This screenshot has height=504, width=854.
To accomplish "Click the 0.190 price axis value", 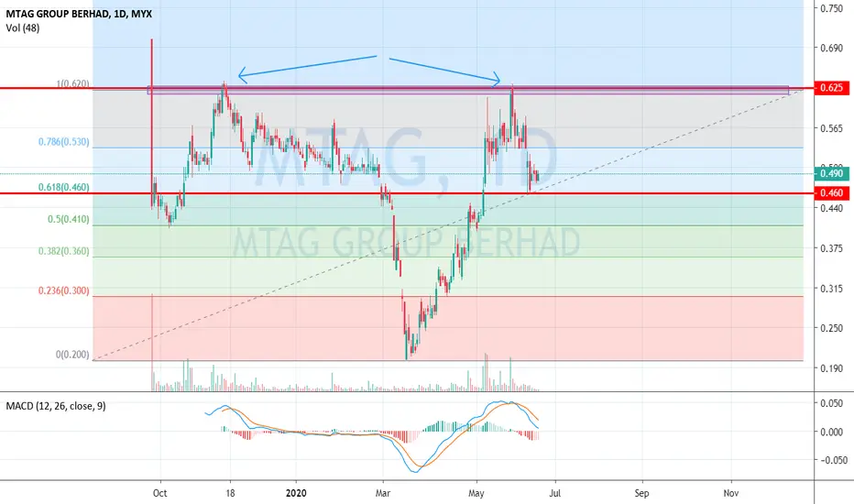I will pyautogui.click(x=832, y=368).
